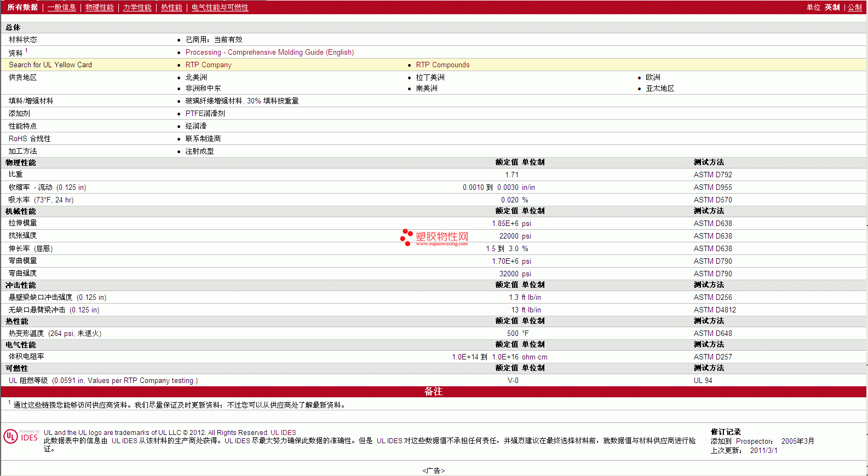
Task: Click ASTM D648 test method
Action: [712, 333]
